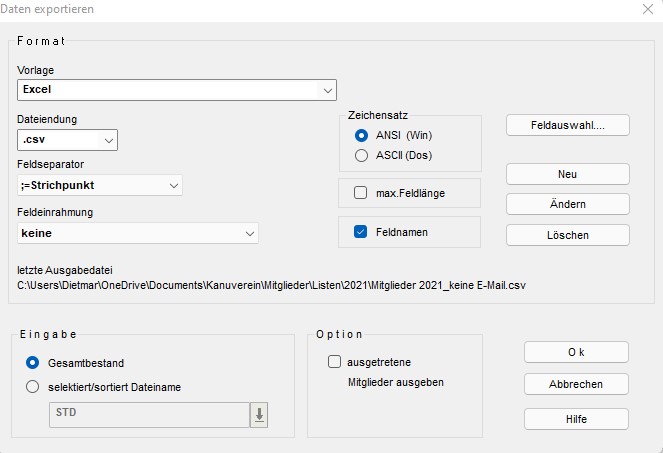Confirm export with the Ok button
Image resolution: width=663 pixels, height=453 pixels.
(x=575, y=352)
